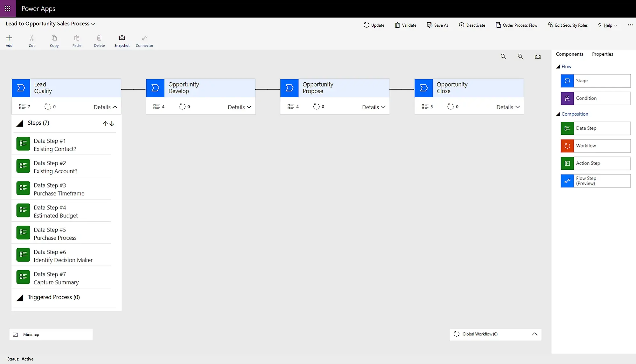Screen dimensions: 636x364
Task: Click the Data Step #4 green icon
Action: tap(23, 210)
